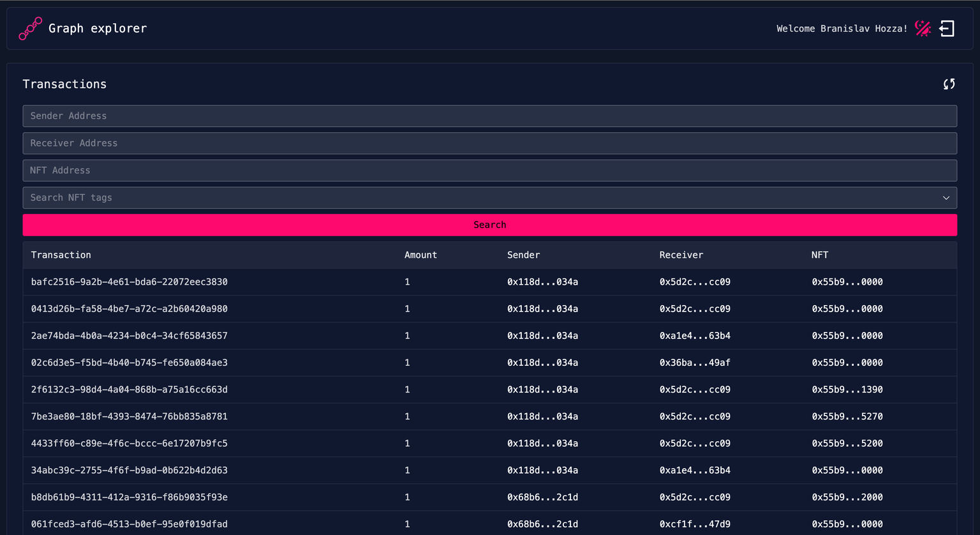
Task: Click sender 0x118d...034a in bafc2516 row
Action: pyautogui.click(x=543, y=282)
